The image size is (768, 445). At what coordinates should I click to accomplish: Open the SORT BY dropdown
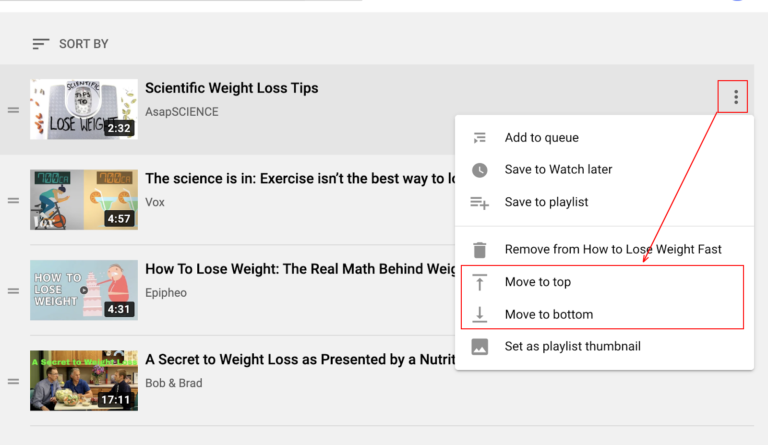click(70, 44)
